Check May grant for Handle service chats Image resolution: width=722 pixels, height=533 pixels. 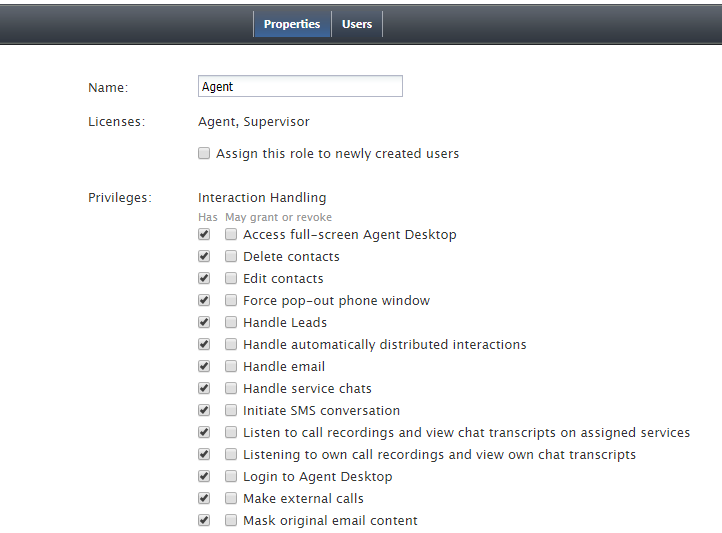coord(231,388)
